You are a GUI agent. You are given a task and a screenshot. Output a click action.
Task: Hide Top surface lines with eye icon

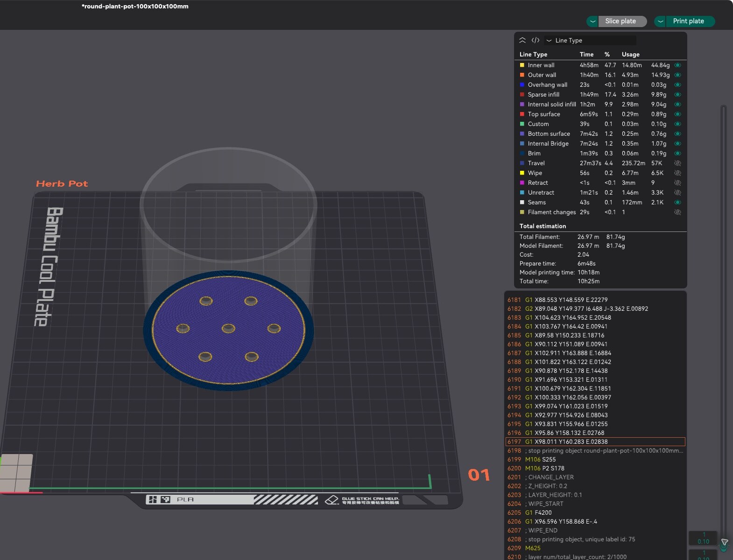pos(677,114)
